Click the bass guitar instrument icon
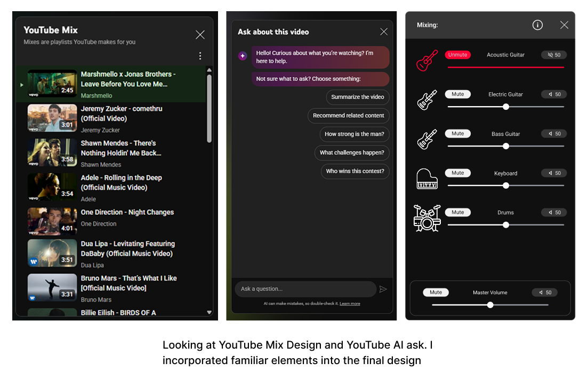The height and width of the screenshot is (379, 588). click(427, 139)
